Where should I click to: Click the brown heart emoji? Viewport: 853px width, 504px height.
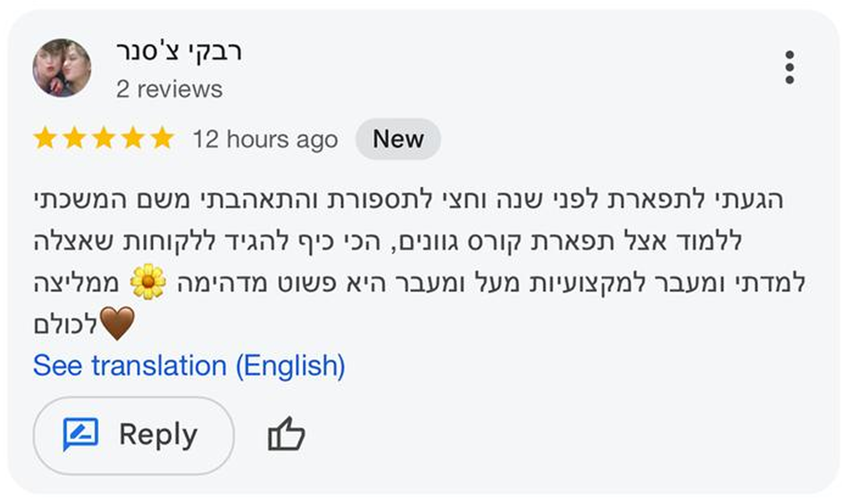click(x=117, y=323)
